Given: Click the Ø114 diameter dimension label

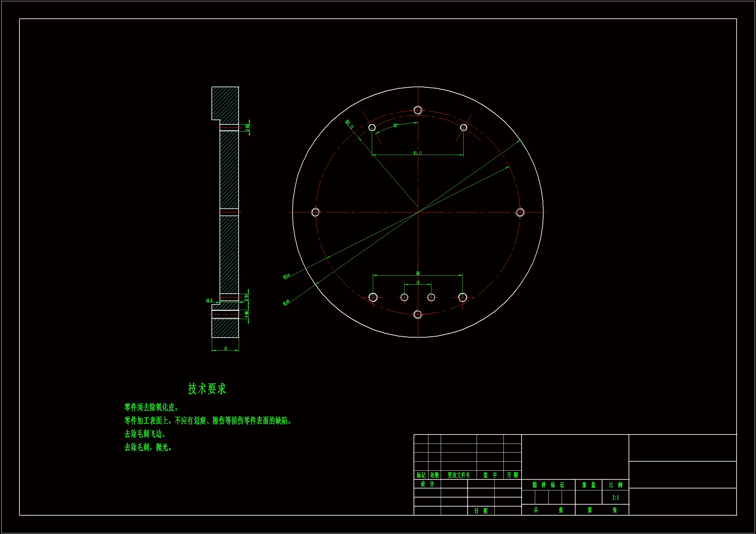Looking at the screenshot, I should click(286, 276).
